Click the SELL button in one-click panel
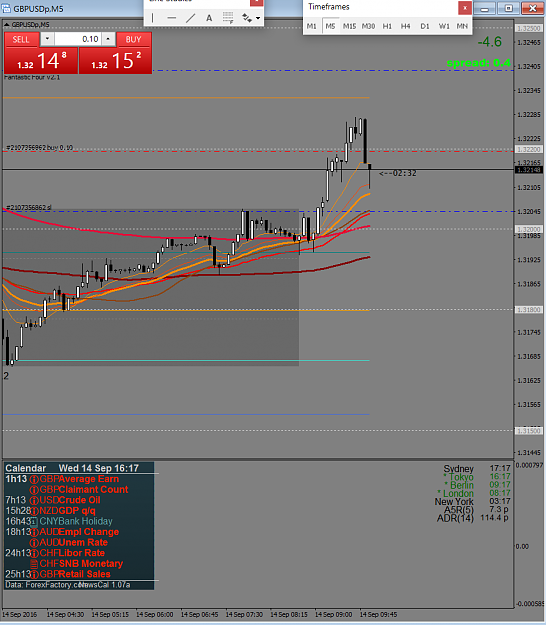The image size is (546, 625). (21, 39)
